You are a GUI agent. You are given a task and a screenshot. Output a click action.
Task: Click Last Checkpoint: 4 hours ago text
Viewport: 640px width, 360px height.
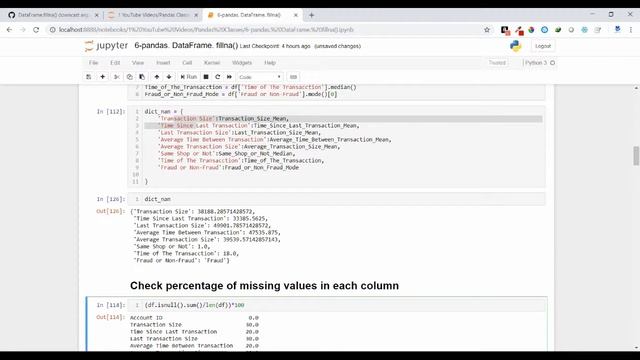275,46
